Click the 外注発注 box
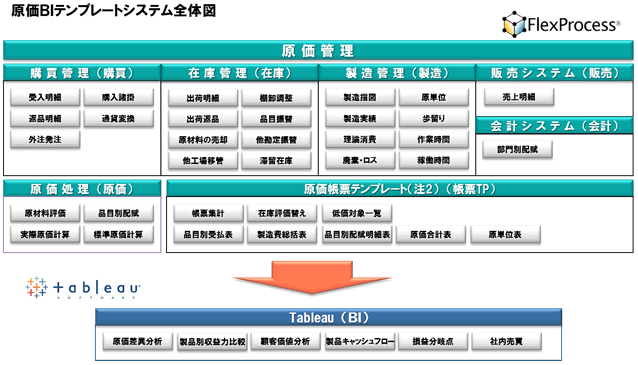The image size is (638, 365). [x=45, y=140]
